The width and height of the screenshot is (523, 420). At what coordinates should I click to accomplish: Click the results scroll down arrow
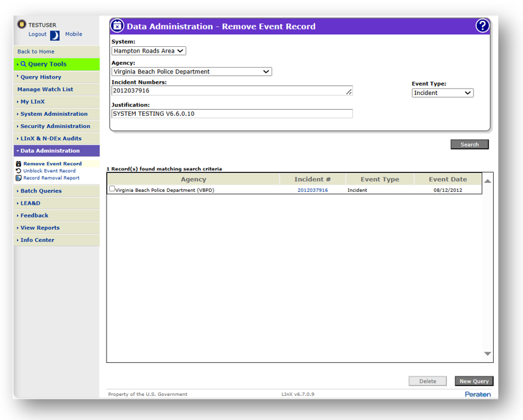[x=487, y=354]
